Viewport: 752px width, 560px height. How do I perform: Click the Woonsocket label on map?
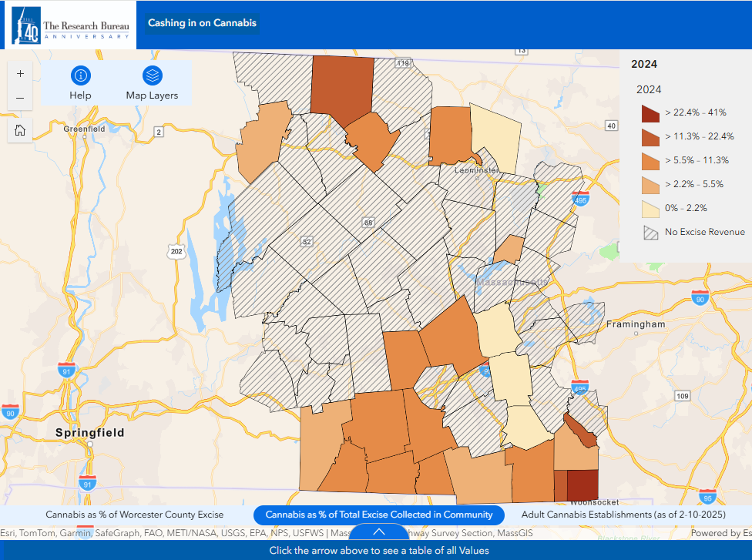pyautogui.click(x=594, y=502)
